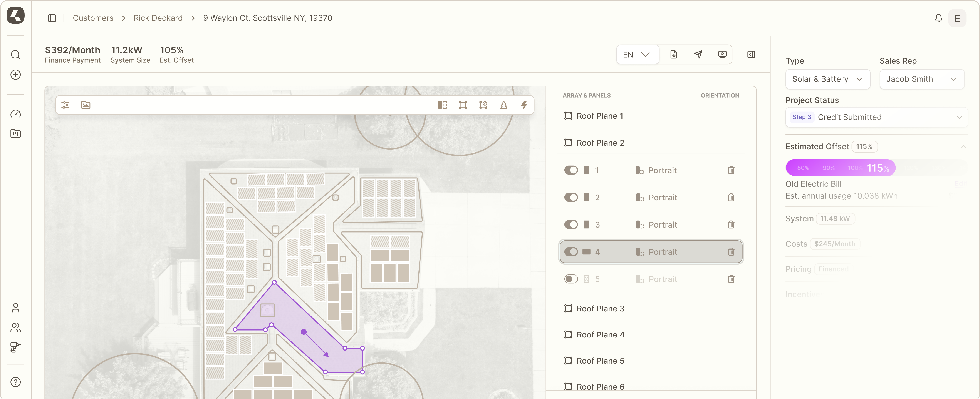The height and width of the screenshot is (399, 980).
Task: Toggle panel 4 switch
Action: click(571, 252)
